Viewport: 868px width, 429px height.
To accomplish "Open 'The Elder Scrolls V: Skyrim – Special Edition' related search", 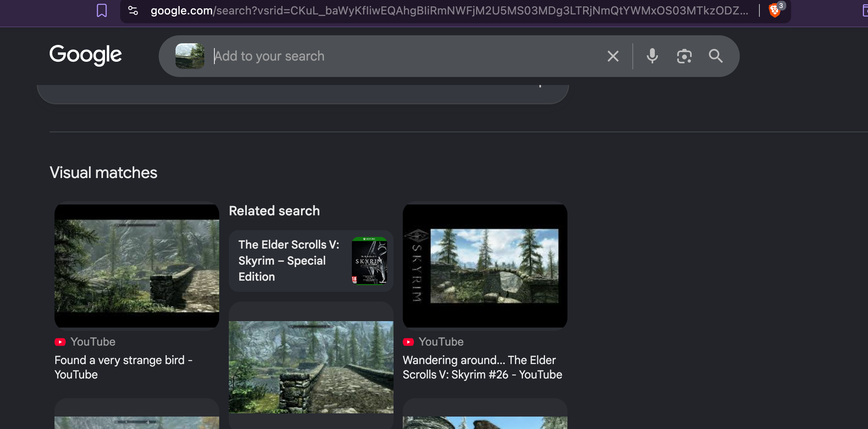I will pos(311,261).
